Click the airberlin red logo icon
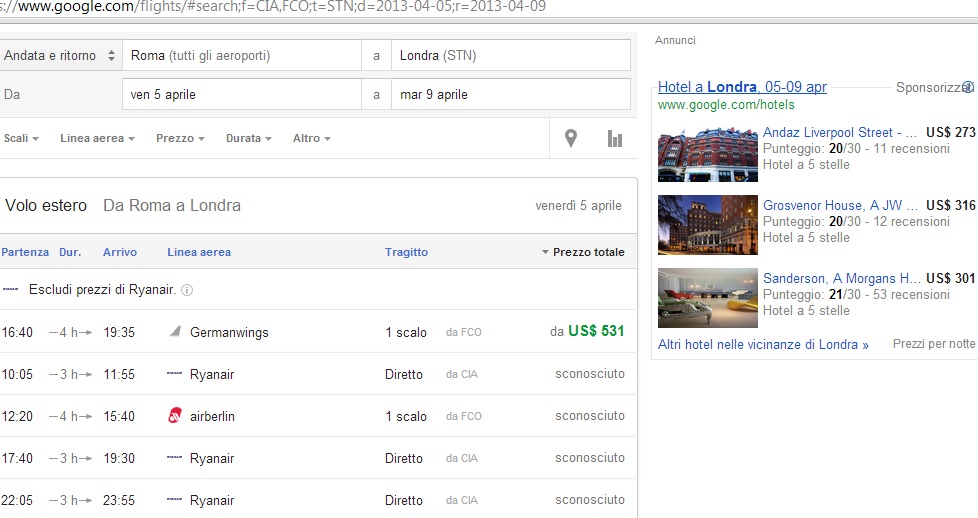Screen dimensions: 978x518 pyautogui.click(x=175, y=416)
